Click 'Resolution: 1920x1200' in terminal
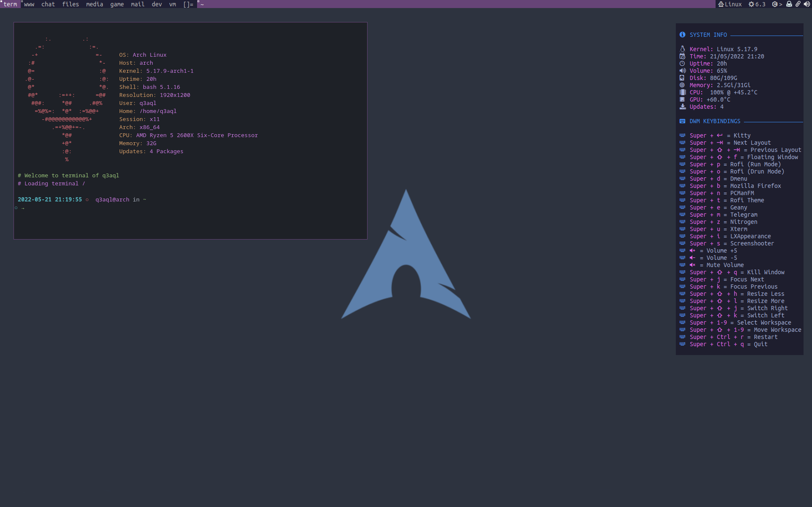 155,95
